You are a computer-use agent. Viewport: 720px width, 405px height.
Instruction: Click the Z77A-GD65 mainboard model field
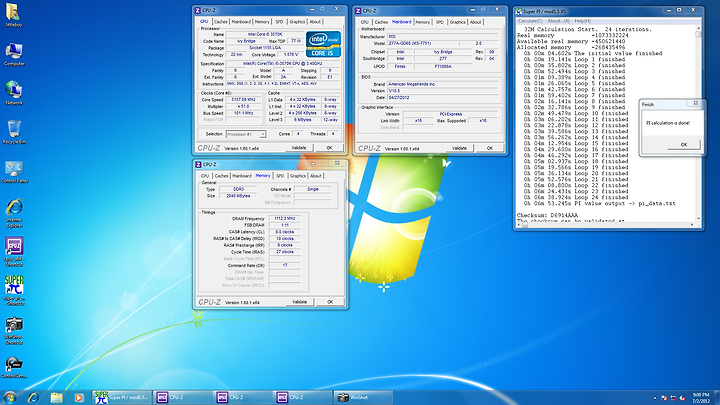[422, 43]
